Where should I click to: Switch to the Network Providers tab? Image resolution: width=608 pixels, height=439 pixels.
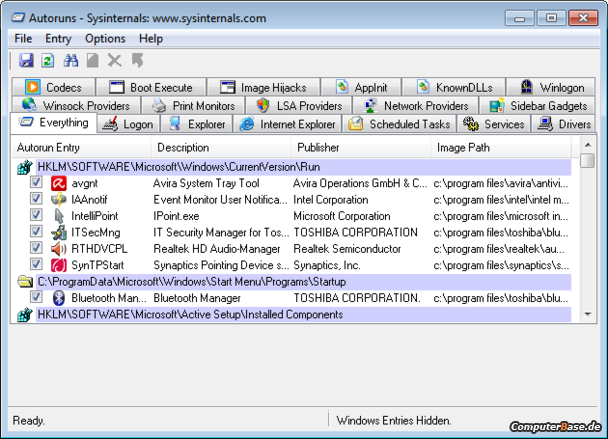(x=415, y=105)
